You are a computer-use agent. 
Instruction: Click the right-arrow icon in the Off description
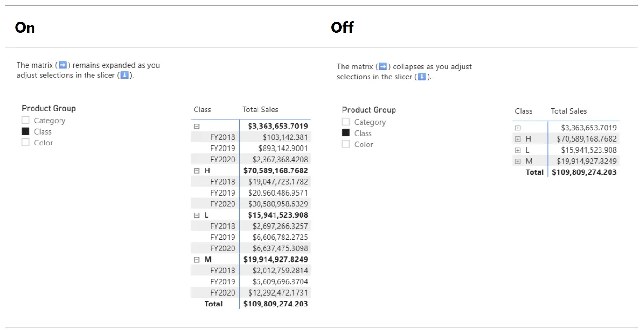coord(383,67)
